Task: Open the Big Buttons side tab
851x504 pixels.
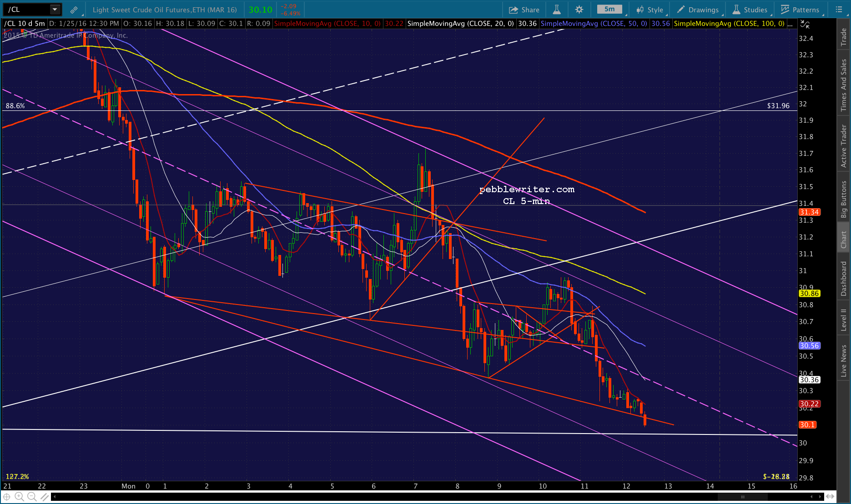Action: click(844, 199)
